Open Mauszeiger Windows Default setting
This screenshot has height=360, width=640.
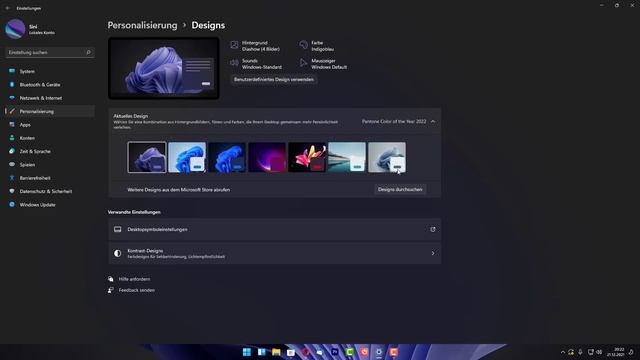(323, 64)
